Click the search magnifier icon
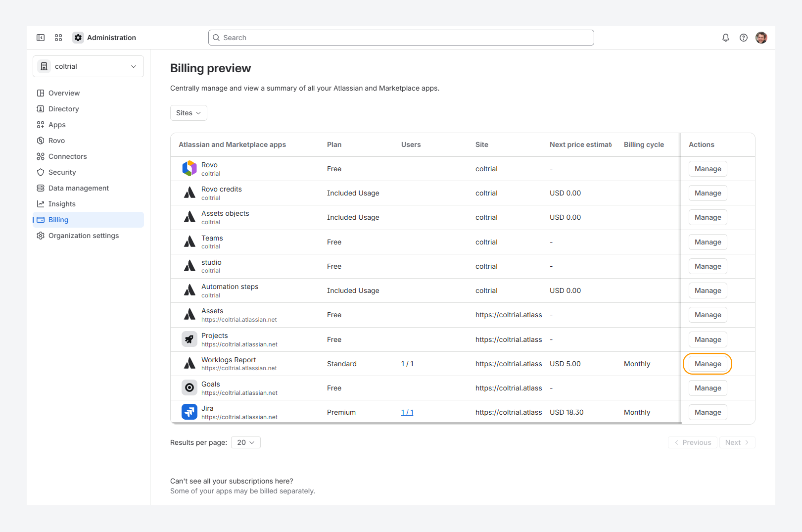Viewport: 802px width, 532px height. pyautogui.click(x=216, y=38)
